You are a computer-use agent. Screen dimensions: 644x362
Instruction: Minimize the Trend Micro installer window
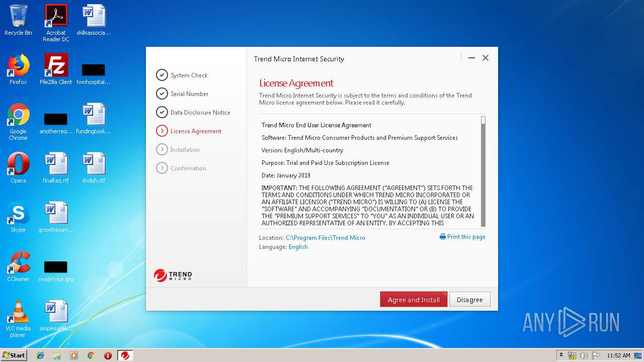point(471,58)
